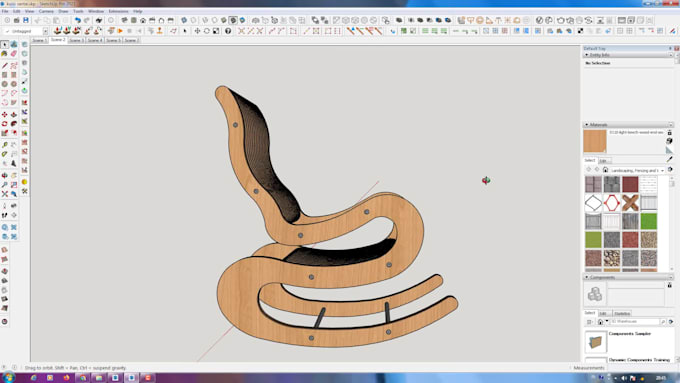Click the taskbar volume speaker icon
This screenshot has width=680, height=383.
[x=624, y=378]
